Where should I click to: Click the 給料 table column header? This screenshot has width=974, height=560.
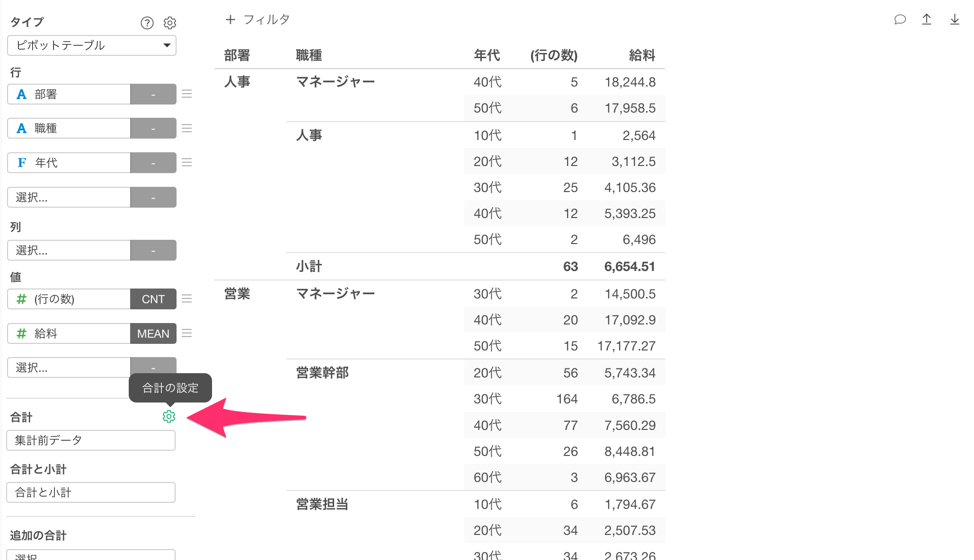(642, 55)
